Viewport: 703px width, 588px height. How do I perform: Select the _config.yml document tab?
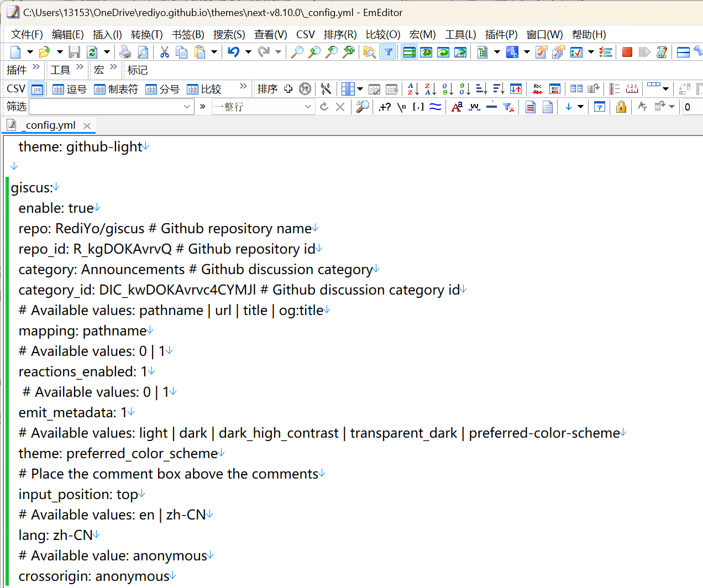(49, 125)
